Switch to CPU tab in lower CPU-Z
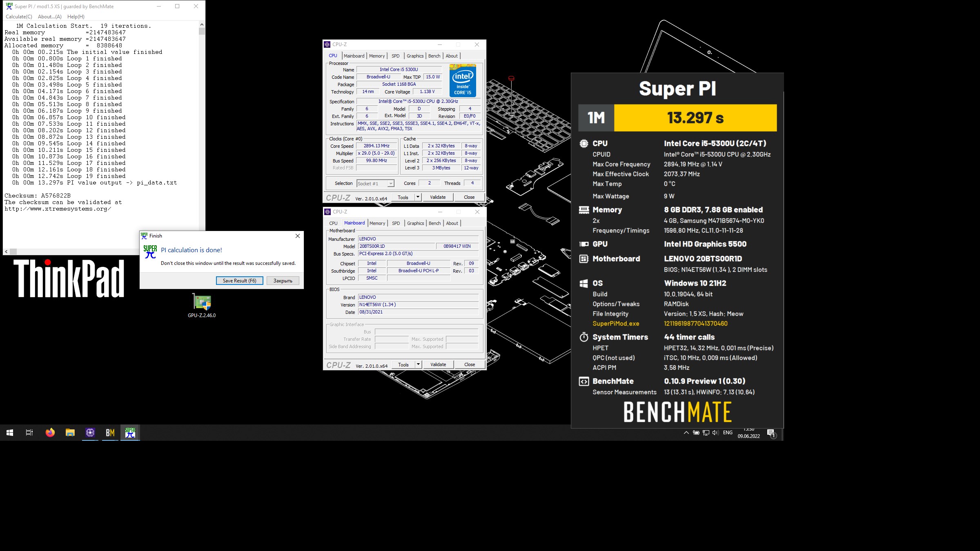Viewport: 980px width, 551px height. click(x=334, y=223)
